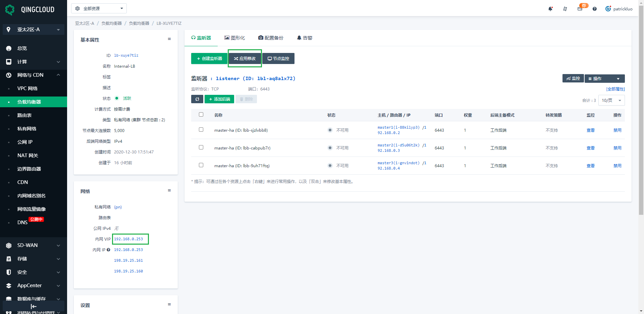Click the notification bell icon
Viewport: 644px width, 314px height.
(550, 9)
